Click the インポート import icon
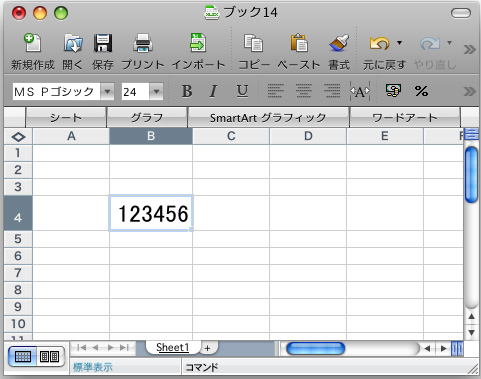The height and width of the screenshot is (379, 481). coord(198,43)
